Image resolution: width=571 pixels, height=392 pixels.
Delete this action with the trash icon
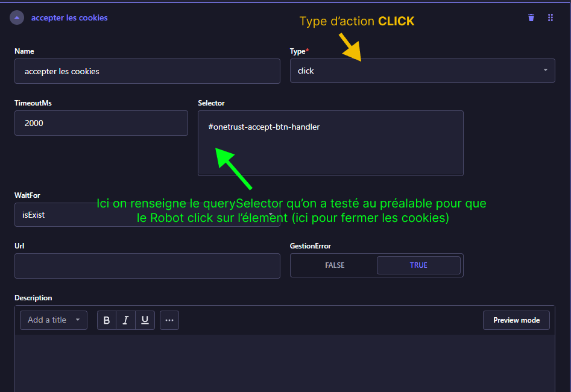[x=531, y=17]
